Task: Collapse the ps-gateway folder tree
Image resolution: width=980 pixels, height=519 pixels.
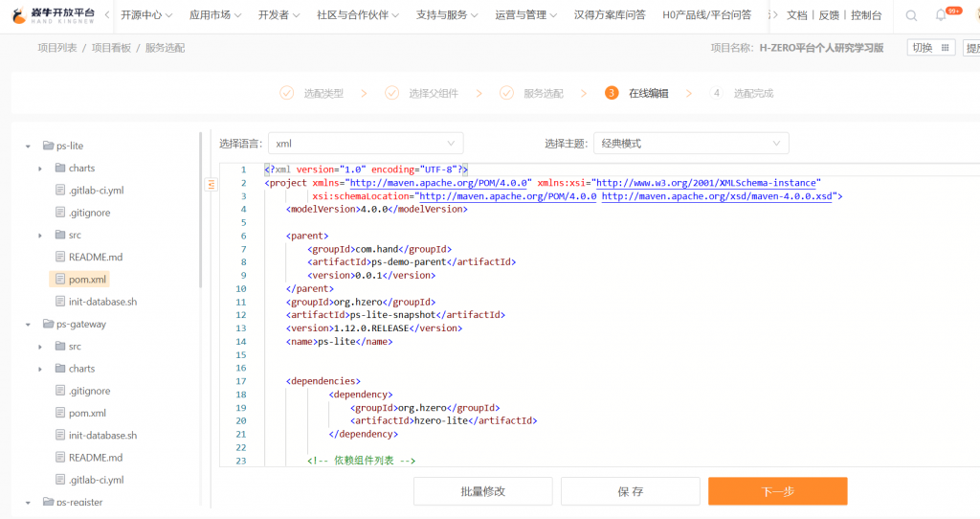Action: click(28, 325)
